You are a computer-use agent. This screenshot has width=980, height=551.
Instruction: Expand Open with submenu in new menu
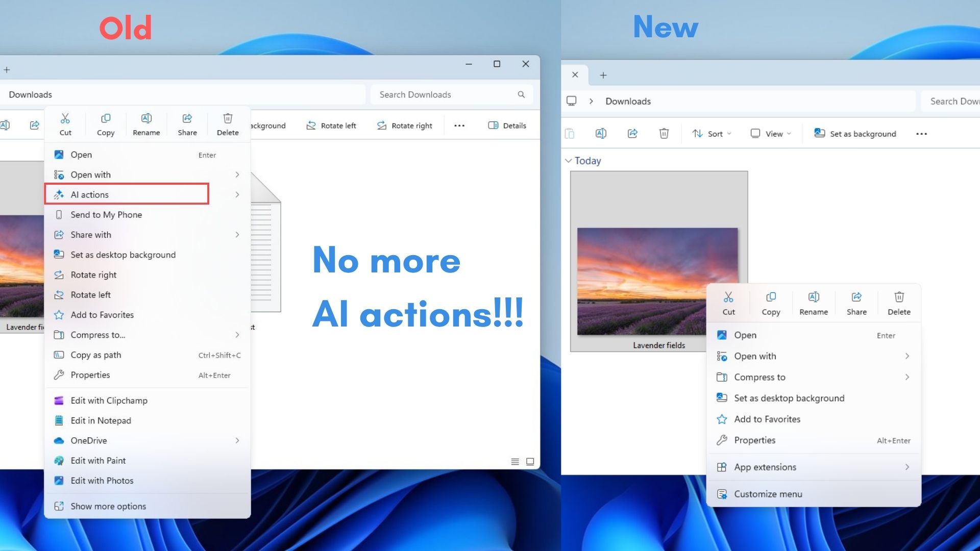(907, 356)
